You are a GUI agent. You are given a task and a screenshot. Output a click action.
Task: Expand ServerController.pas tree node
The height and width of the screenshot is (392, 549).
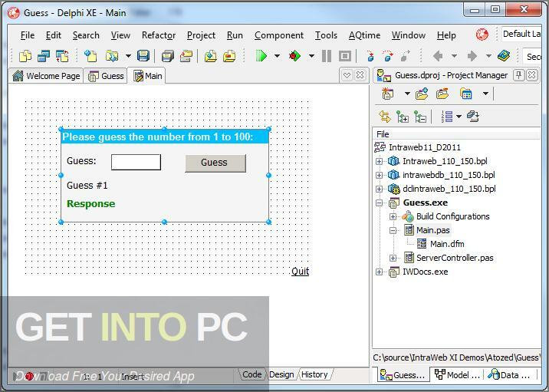[x=393, y=258]
